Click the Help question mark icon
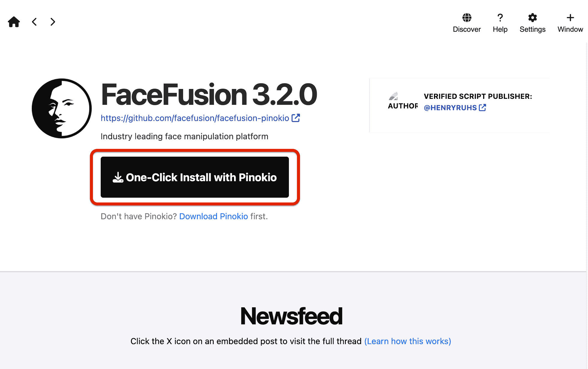This screenshot has width=588, height=369. 500,18
